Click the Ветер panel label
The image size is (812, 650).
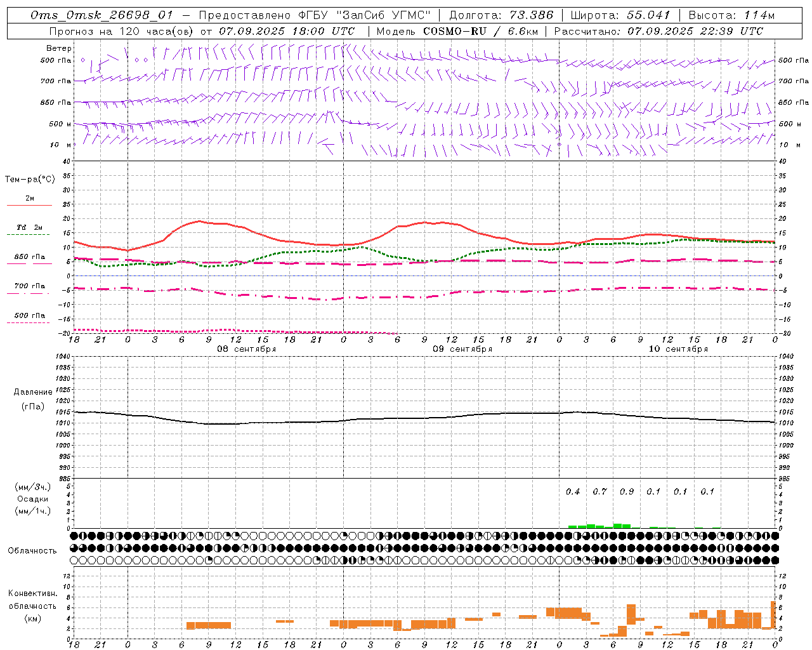59,48
